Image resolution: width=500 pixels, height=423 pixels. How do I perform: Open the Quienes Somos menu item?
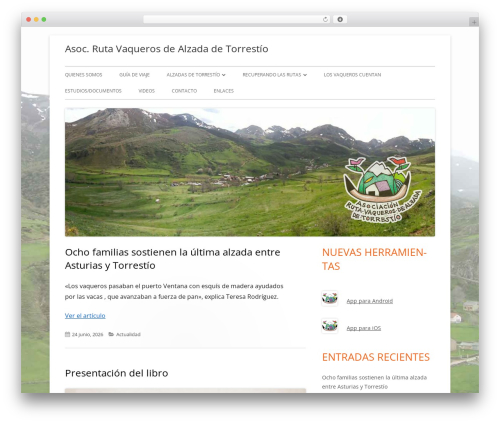pyautogui.click(x=83, y=75)
